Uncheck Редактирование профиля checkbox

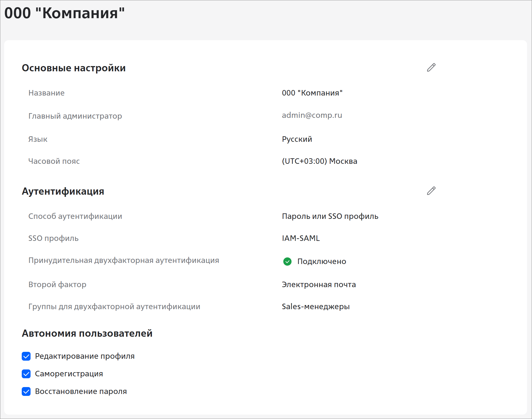pos(26,356)
